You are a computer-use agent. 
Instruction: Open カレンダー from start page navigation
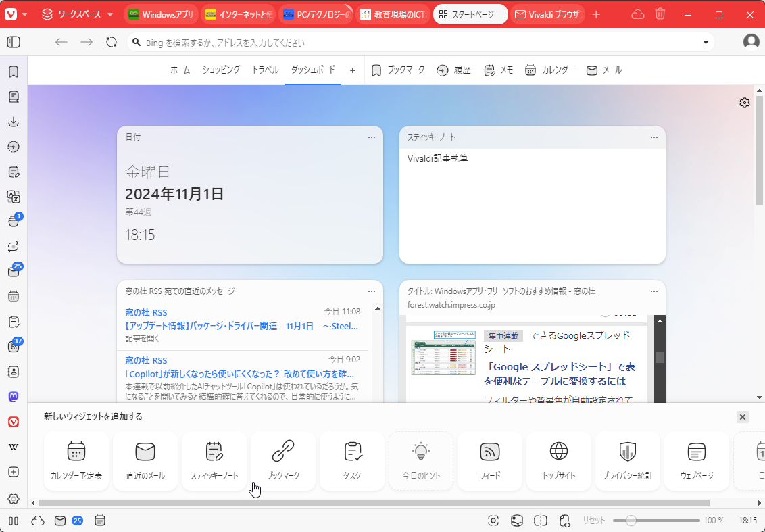(550, 70)
